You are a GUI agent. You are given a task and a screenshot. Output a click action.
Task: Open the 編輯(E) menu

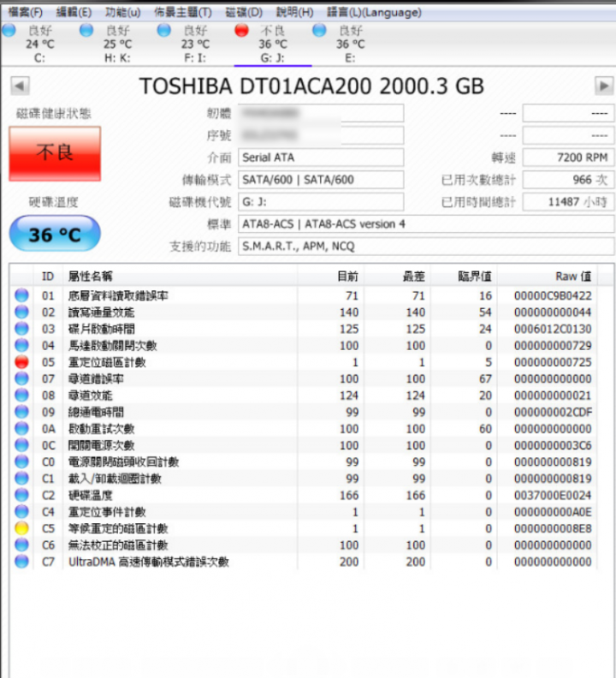click(x=74, y=12)
